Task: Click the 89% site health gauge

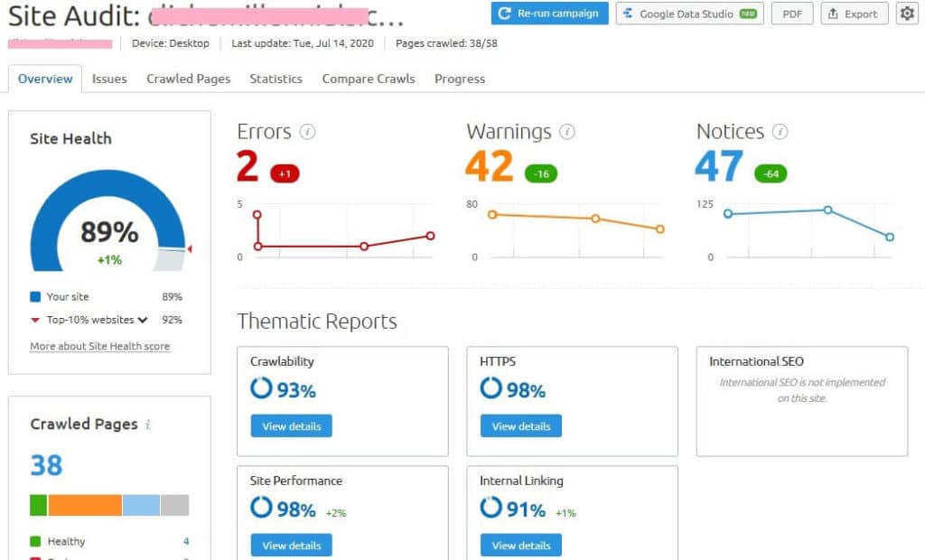Action: click(x=109, y=221)
